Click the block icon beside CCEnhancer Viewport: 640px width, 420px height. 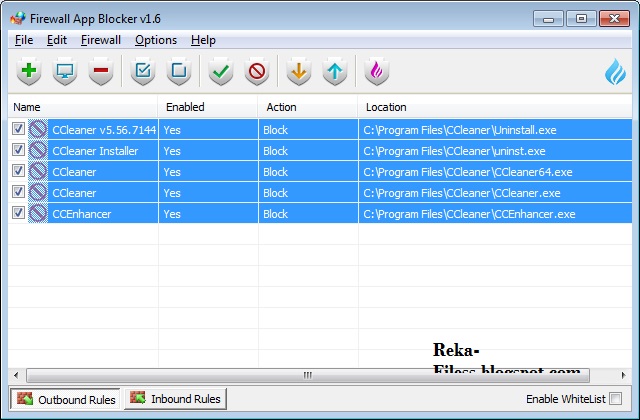(x=38, y=213)
